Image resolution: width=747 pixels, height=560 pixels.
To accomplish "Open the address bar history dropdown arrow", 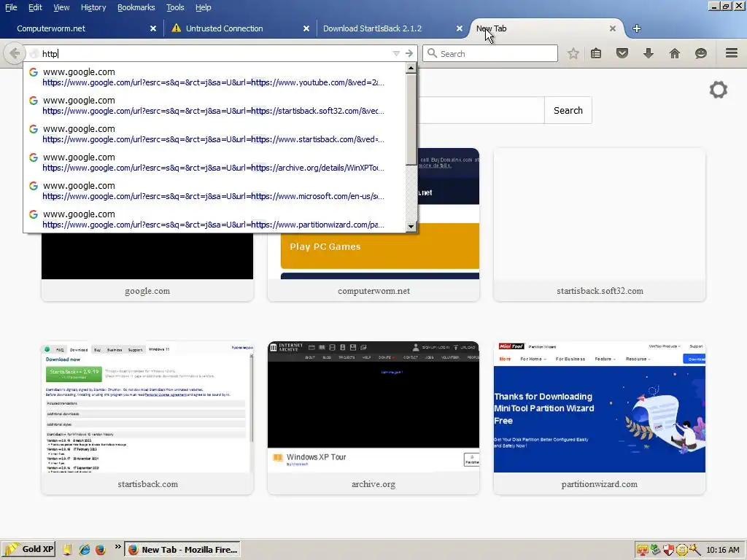I will (x=396, y=53).
